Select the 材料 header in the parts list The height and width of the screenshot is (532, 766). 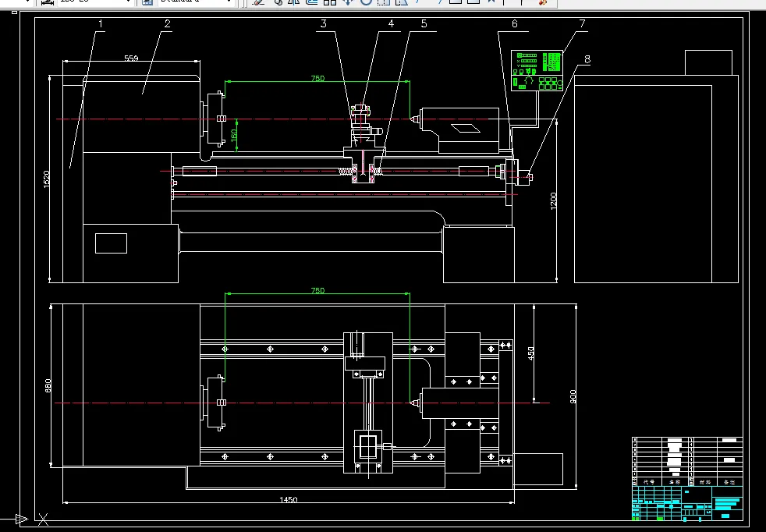705,481
